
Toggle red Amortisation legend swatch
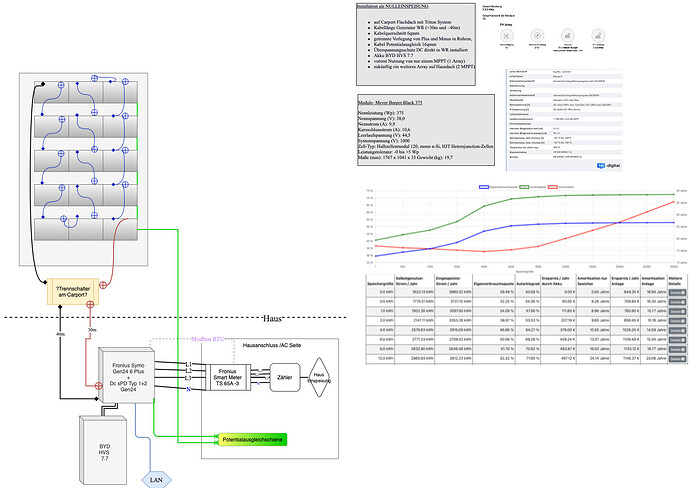click(x=553, y=187)
